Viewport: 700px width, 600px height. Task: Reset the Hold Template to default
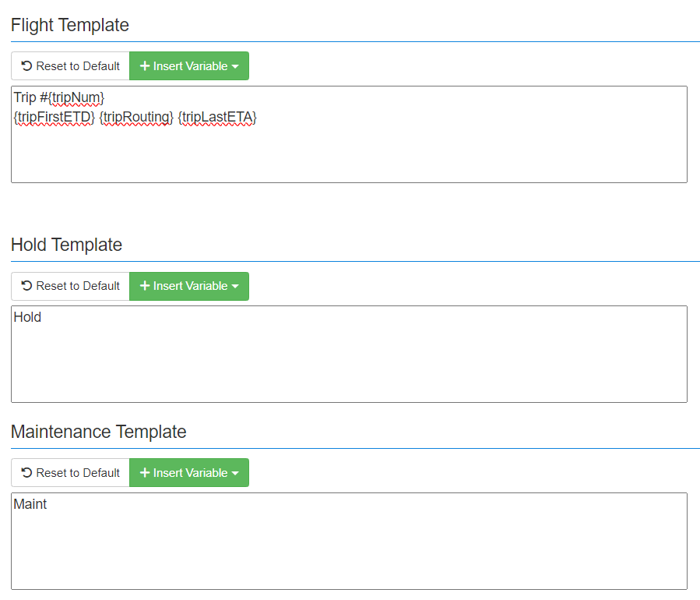point(71,286)
